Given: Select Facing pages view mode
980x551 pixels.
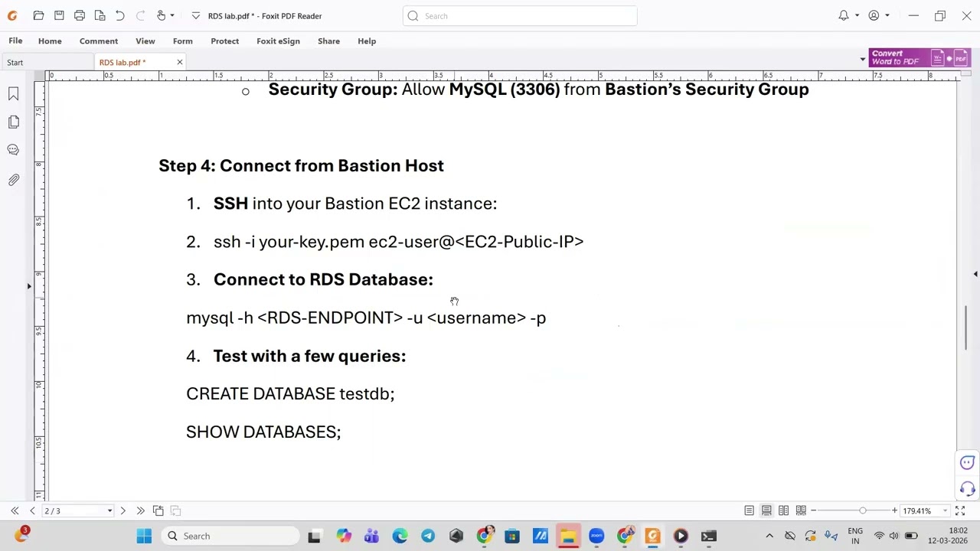Looking at the screenshot, I should (x=784, y=510).
